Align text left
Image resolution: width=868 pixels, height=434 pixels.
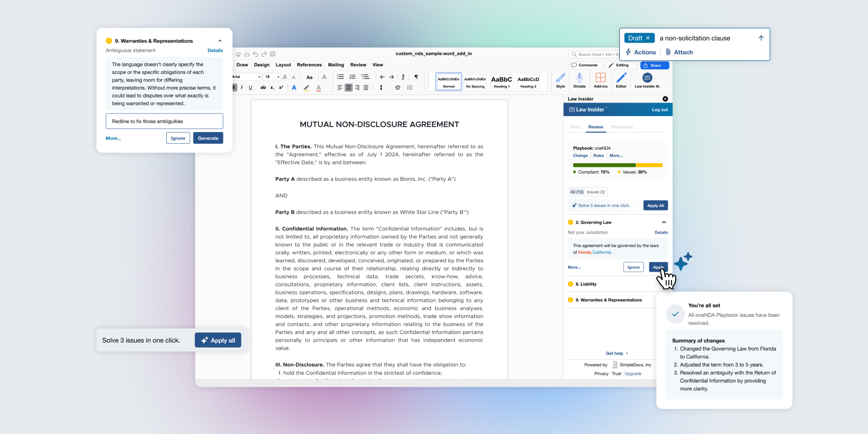click(x=340, y=87)
